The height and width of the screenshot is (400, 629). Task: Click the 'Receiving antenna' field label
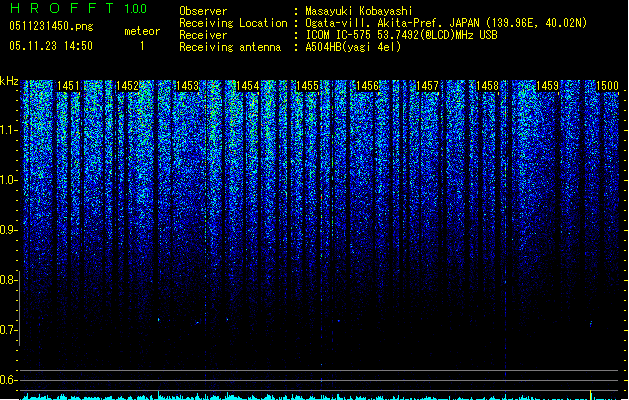pos(230,47)
